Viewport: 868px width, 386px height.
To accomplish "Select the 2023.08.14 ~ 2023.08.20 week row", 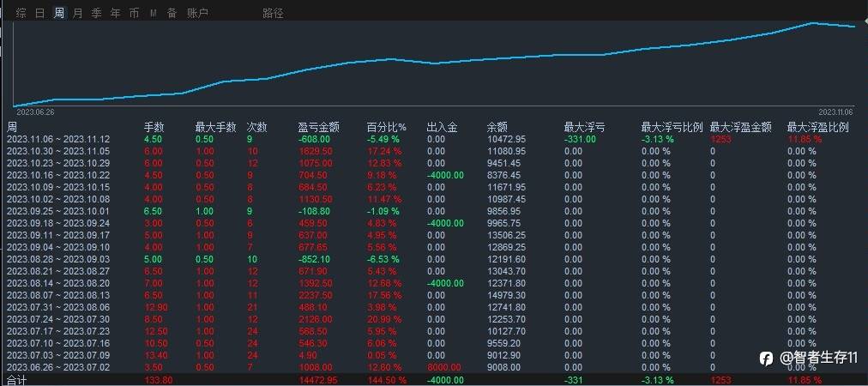I will [x=434, y=283].
